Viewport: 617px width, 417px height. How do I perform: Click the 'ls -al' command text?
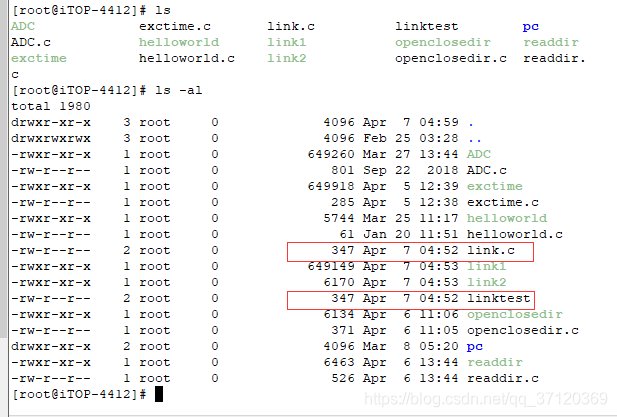179,90
